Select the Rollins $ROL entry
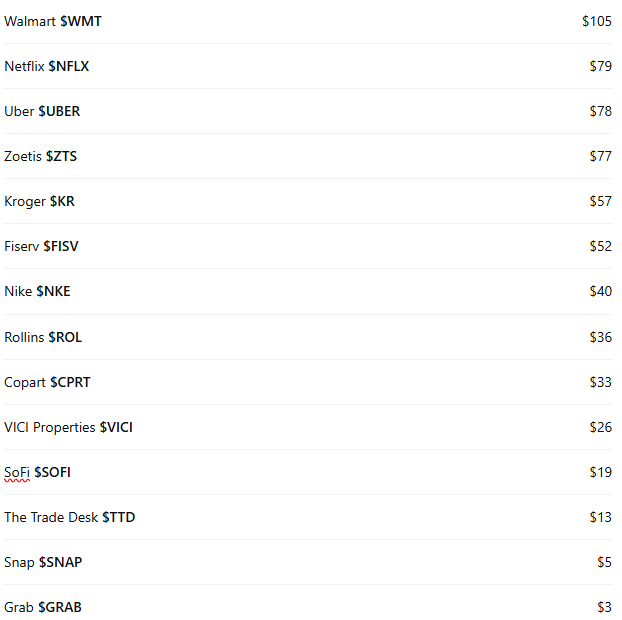 pyautogui.click(x=43, y=337)
